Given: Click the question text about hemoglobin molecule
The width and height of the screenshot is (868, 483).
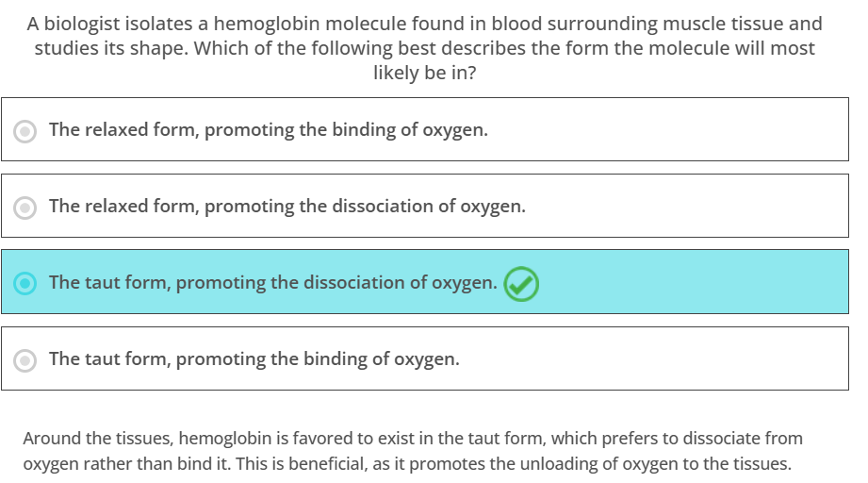Looking at the screenshot, I should 425,48.
